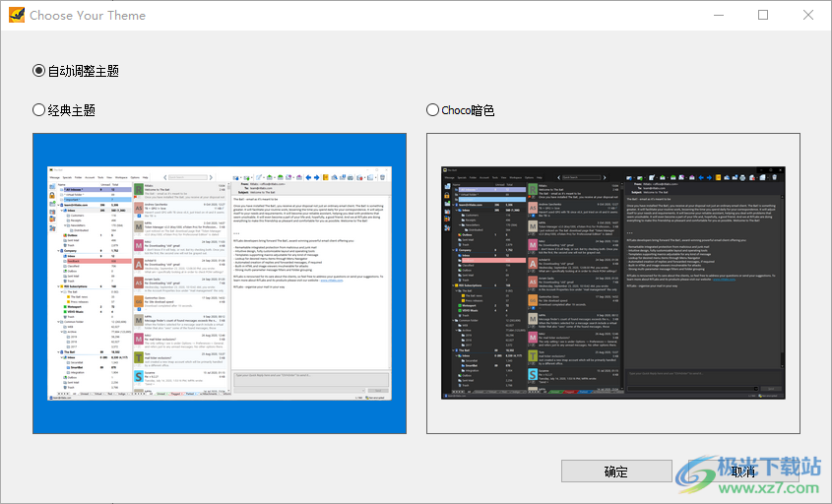Choose the 经典主题 radio option
Viewport: 832px width, 504px height.
point(39,110)
